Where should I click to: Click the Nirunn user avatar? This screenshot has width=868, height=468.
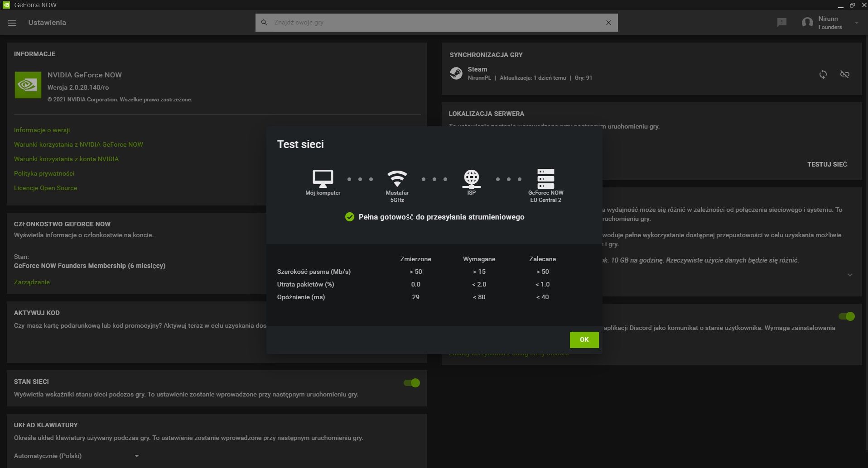coord(807,23)
